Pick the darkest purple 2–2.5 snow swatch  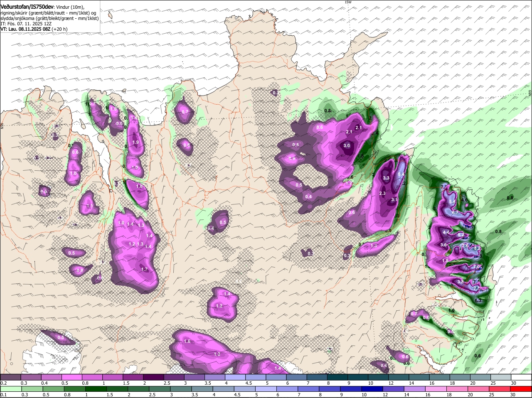click(x=153, y=377)
